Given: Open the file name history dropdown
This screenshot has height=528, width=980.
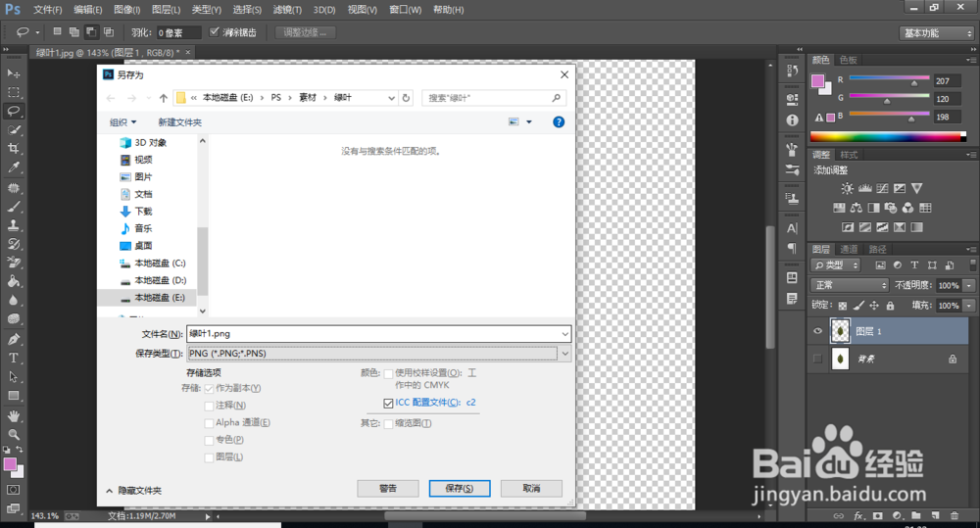Looking at the screenshot, I should (x=565, y=334).
